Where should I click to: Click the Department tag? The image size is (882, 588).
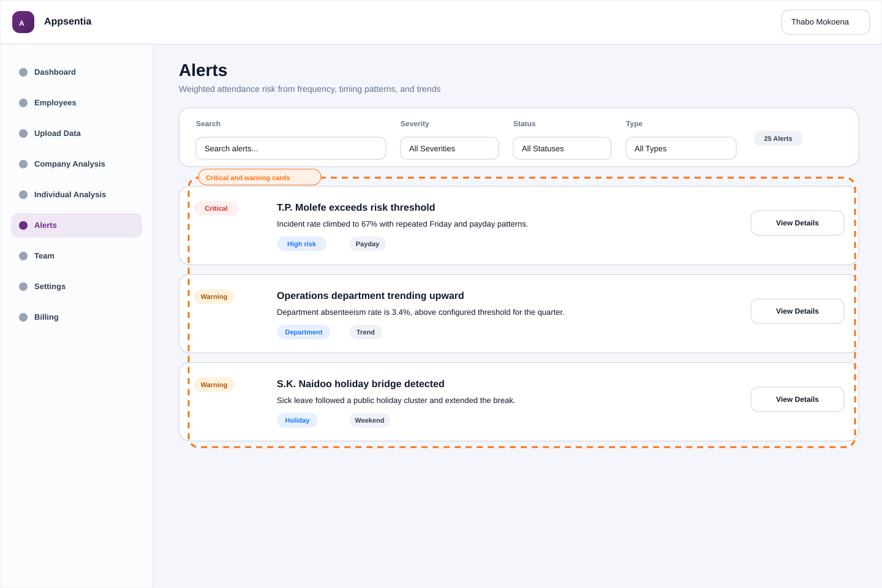(304, 332)
